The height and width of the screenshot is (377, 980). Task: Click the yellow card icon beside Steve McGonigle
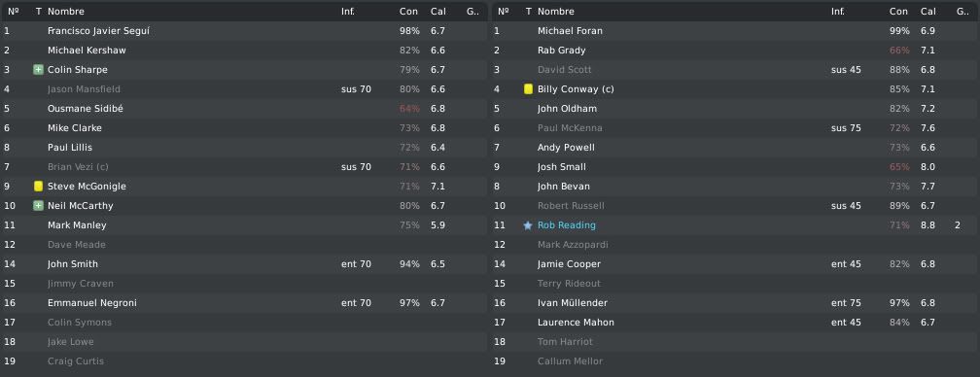click(x=38, y=186)
